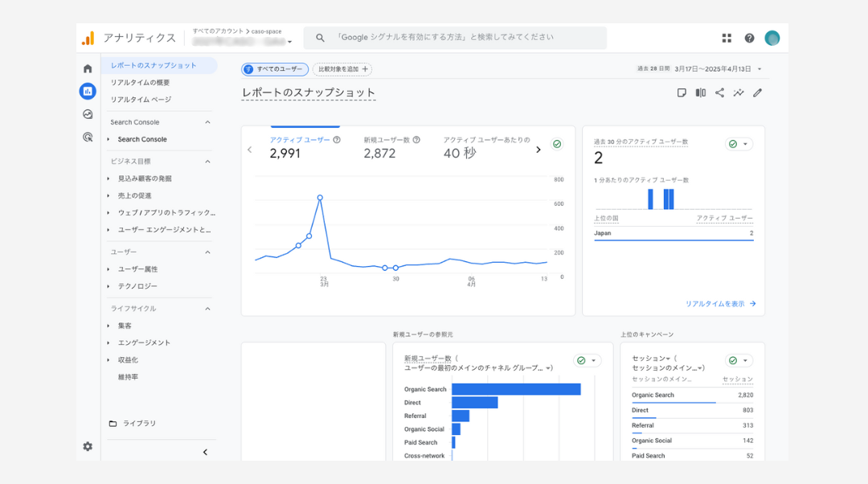This screenshot has width=868, height=484.
Task: Show previous metrics with left arrow
Action: coord(250,150)
